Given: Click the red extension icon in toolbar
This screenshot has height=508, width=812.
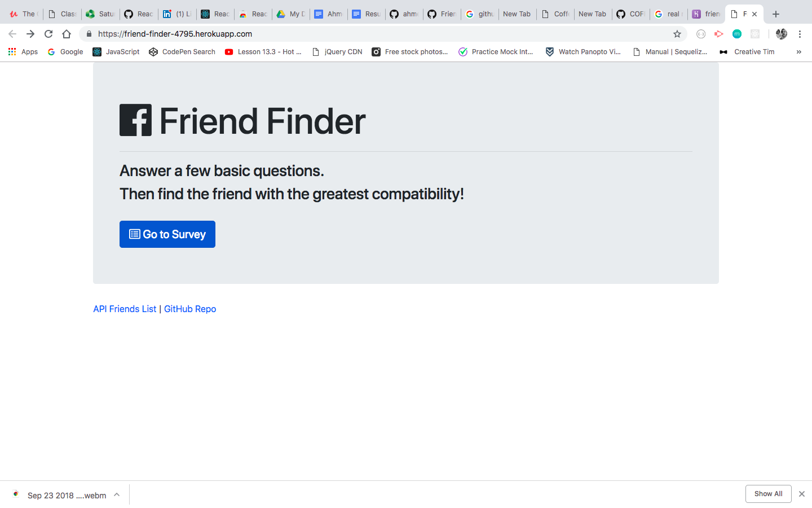Looking at the screenshot, I should pos(719,34).
